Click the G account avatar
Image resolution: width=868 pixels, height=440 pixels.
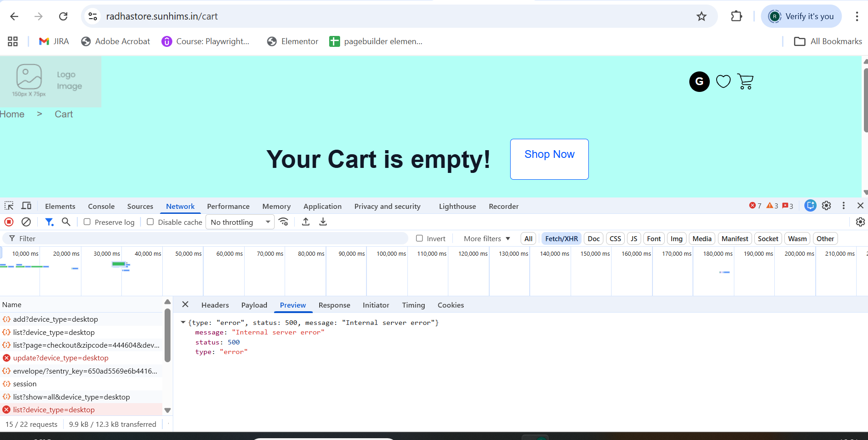699,81
